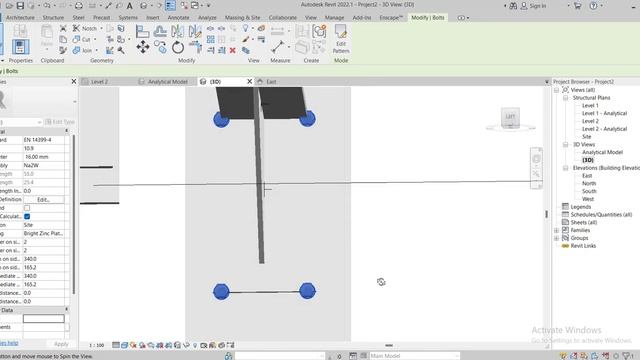Click the Mirror Pick Axis tool
Image resolution: width=640 pixels, height=360 pixels.
(x=178, y=31)
